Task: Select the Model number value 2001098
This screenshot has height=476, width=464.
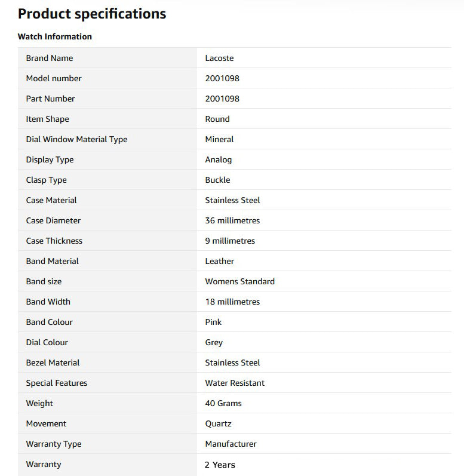Action: pyautogui.click(x=222, y=78)
